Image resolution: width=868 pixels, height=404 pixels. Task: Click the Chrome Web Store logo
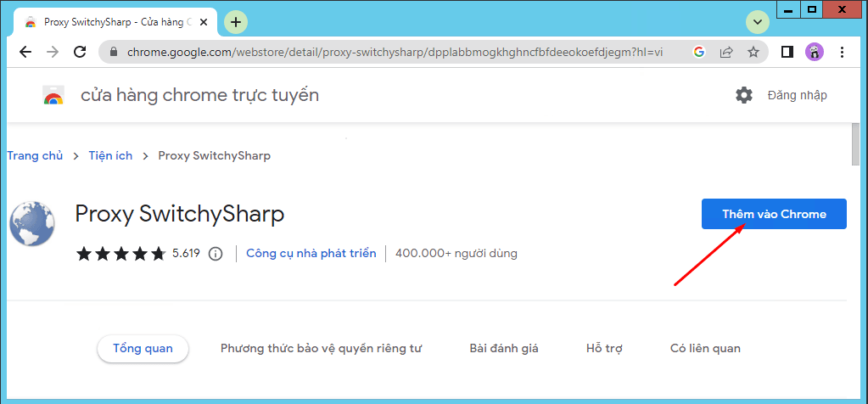pos(53,95)
